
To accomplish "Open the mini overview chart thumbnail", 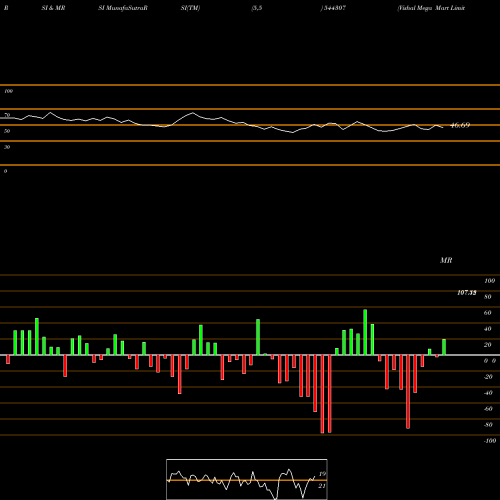I will 247,479.
